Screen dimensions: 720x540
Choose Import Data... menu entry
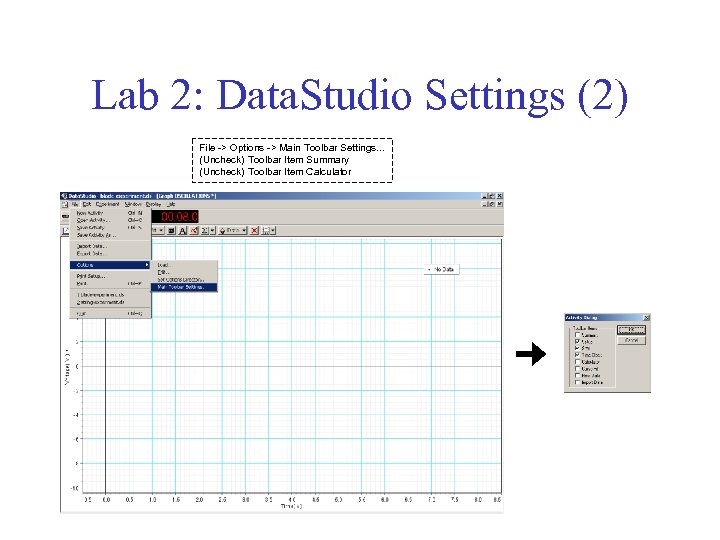point(110,246)
